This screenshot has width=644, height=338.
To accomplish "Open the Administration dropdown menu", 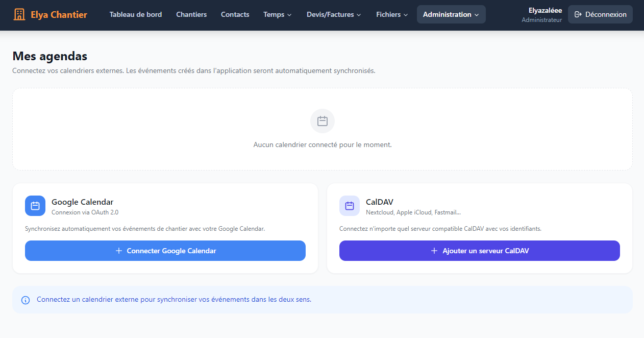I will click(451, 14).
